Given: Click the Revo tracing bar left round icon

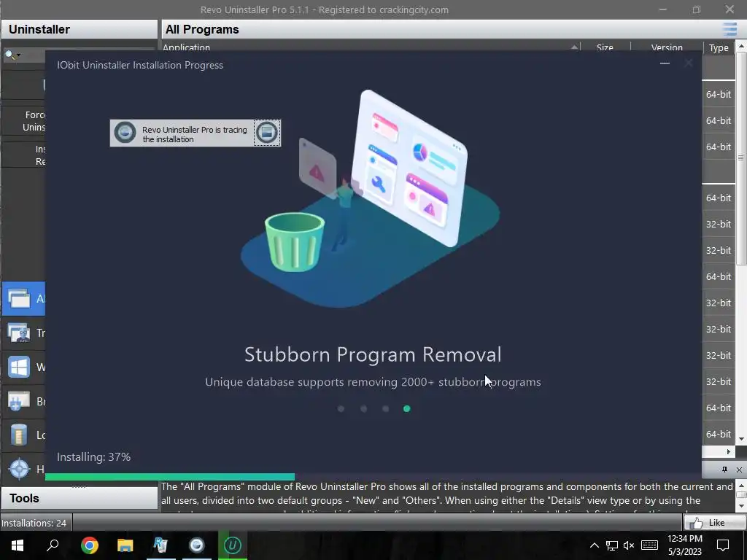Looking at the screenshot, I should pyautogui.click(x=125, y=133).
